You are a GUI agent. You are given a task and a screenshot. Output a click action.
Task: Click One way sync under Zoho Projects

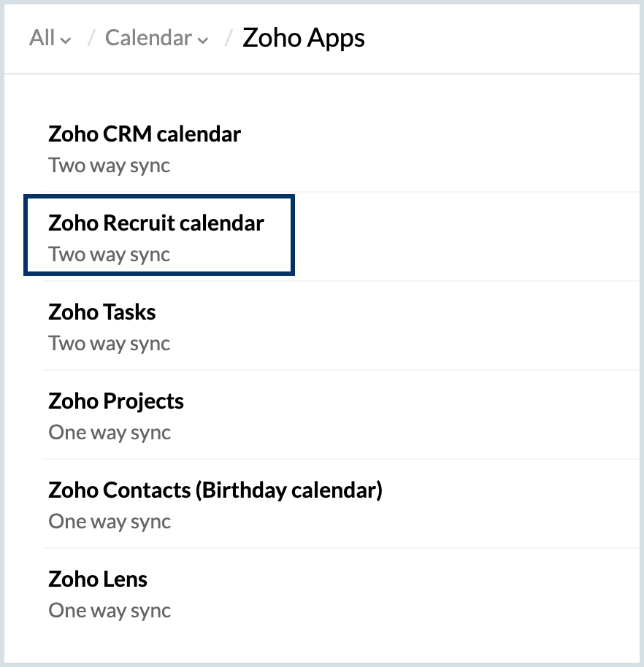[x=110, y=433]
